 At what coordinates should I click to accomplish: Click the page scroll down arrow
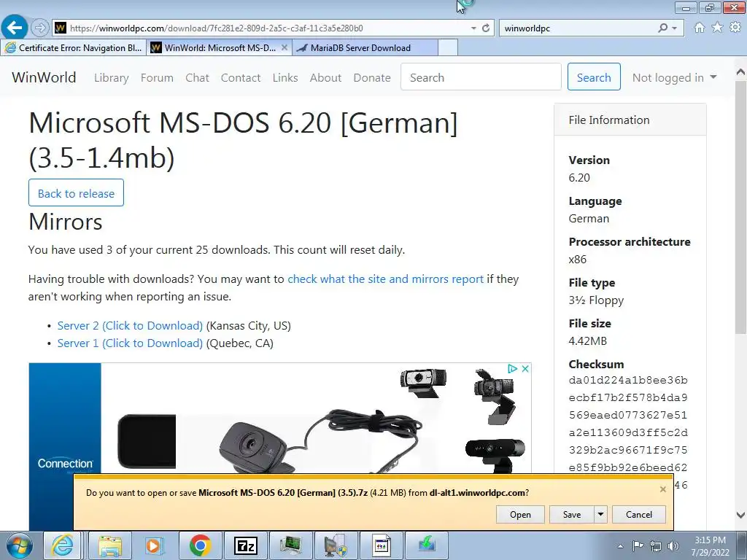coord(740,515)
